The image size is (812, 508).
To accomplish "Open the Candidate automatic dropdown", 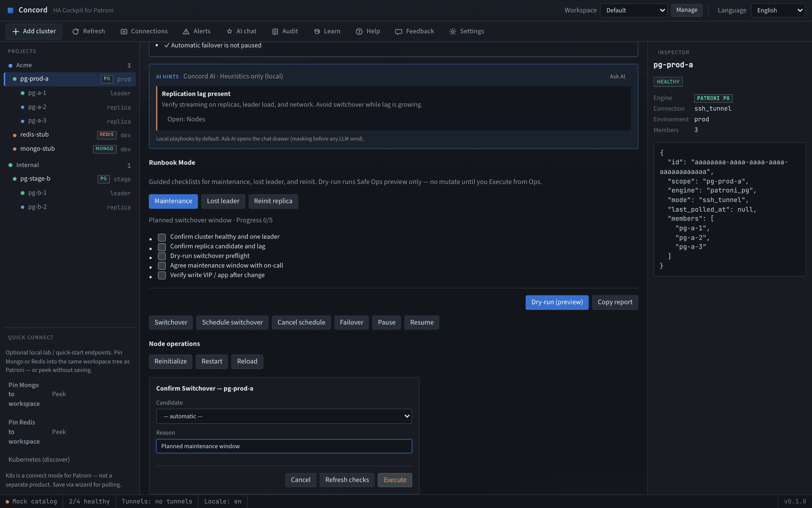I will click(x=284, y=416).
